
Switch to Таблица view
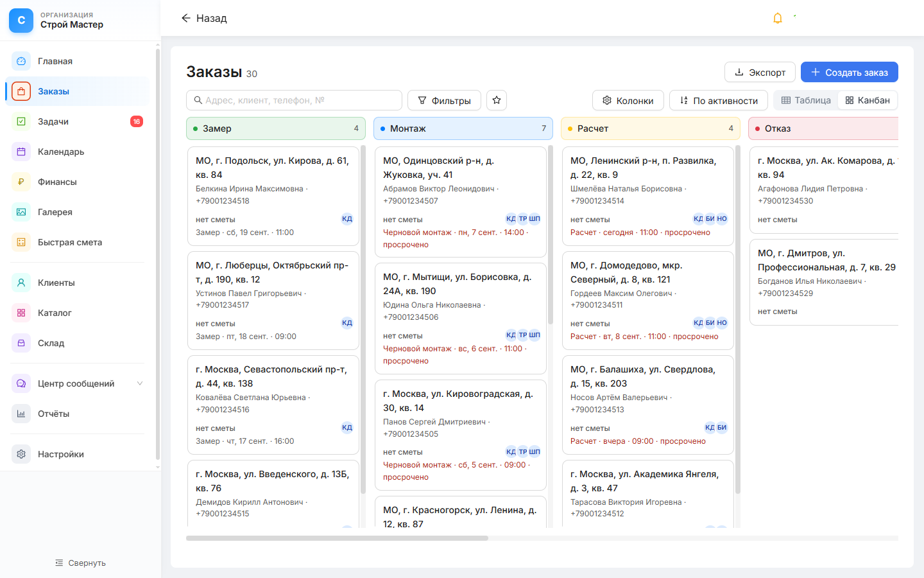806,100
